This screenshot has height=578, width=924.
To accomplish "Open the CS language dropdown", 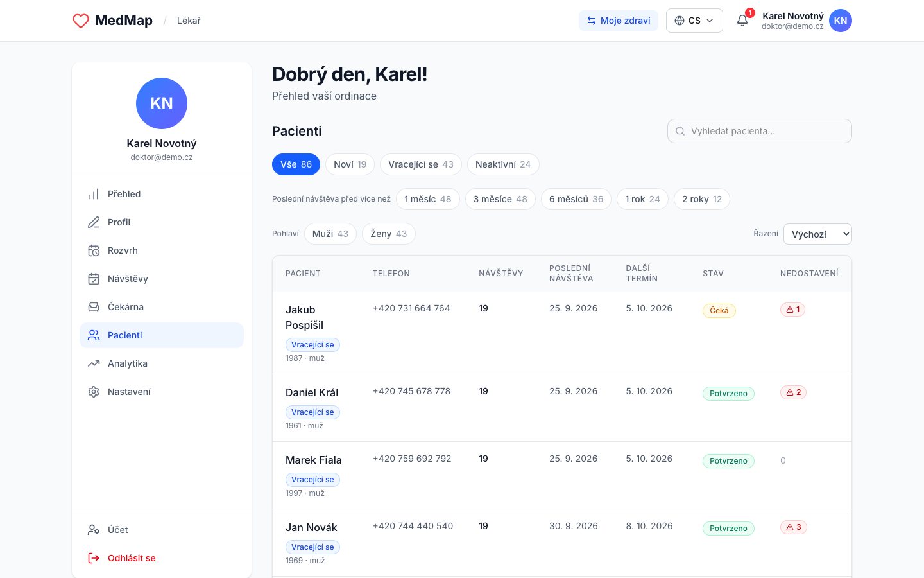I will tap(694, 21).
